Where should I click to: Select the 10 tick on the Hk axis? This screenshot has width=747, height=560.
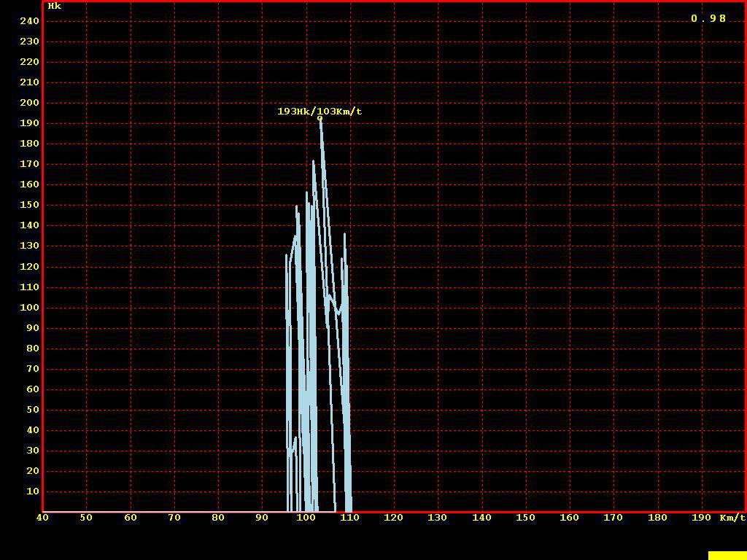pyautogui.click(x=33, y=491)
